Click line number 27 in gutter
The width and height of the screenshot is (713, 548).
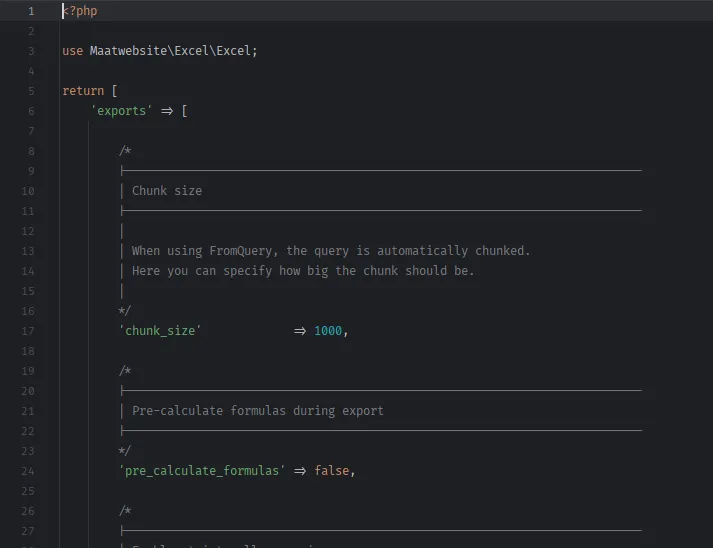coord(28,531)
